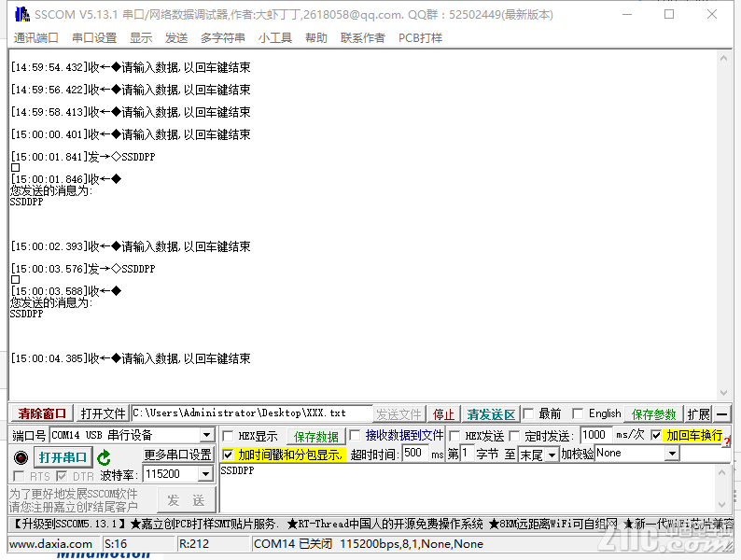Open the 小工具 menu
The width and height of the screenshot is (741, 560).
tap(275, 38)
